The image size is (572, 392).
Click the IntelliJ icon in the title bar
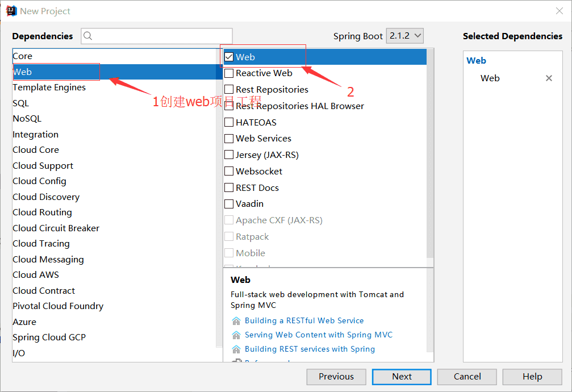click(x=11, y=11)
